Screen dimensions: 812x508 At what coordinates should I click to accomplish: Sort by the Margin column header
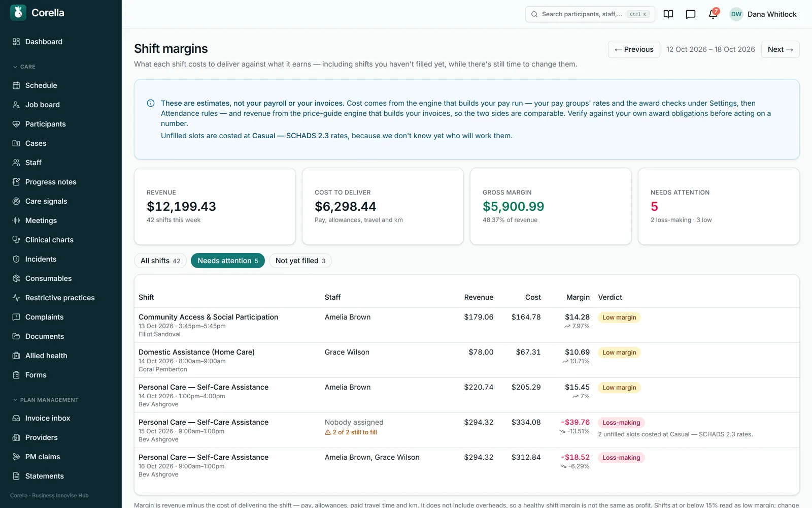[x=578, y=297]
